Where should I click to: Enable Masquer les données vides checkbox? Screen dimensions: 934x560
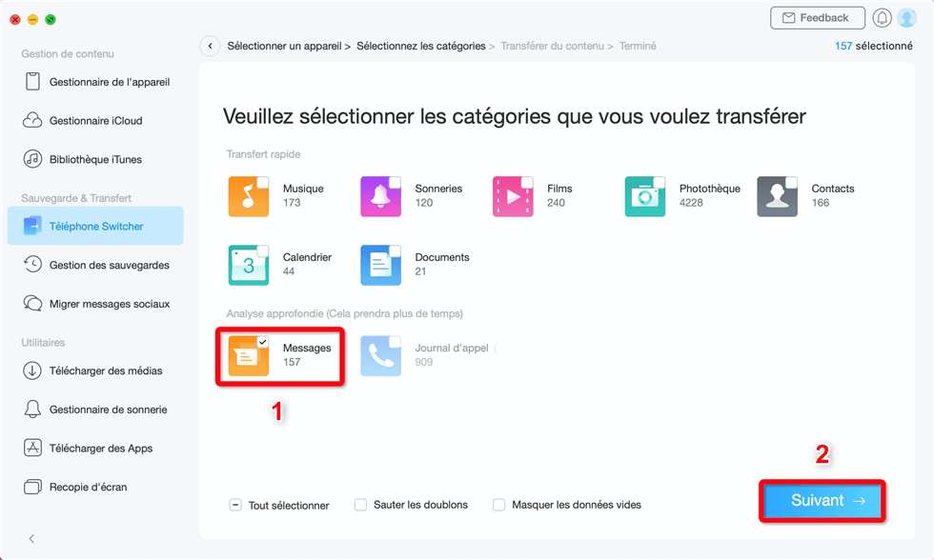[498, 505]
